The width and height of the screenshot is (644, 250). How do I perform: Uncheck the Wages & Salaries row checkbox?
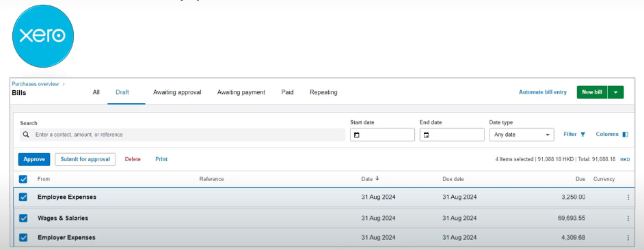23,218
